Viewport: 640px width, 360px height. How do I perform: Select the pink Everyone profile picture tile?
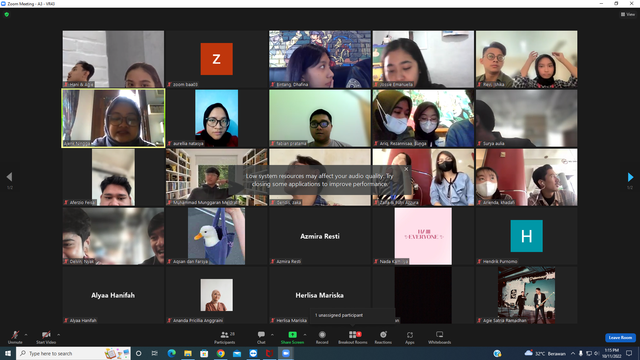tap(423, 236)
